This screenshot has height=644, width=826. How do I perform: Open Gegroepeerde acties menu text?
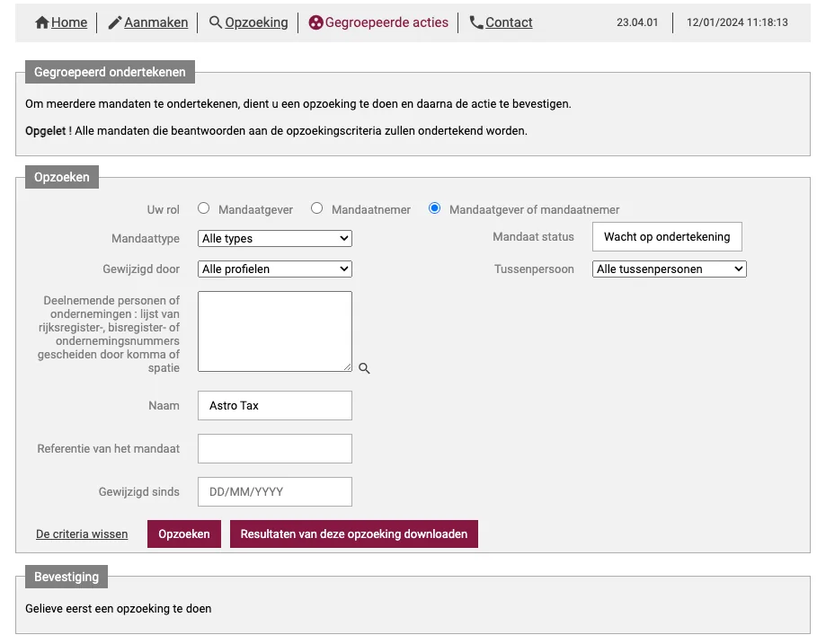click(386, 22)
